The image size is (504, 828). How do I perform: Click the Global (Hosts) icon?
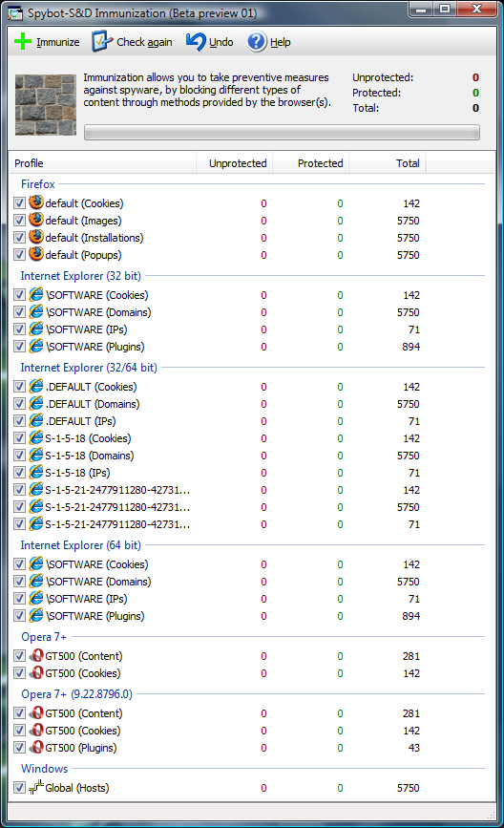(x=36, y=787)
